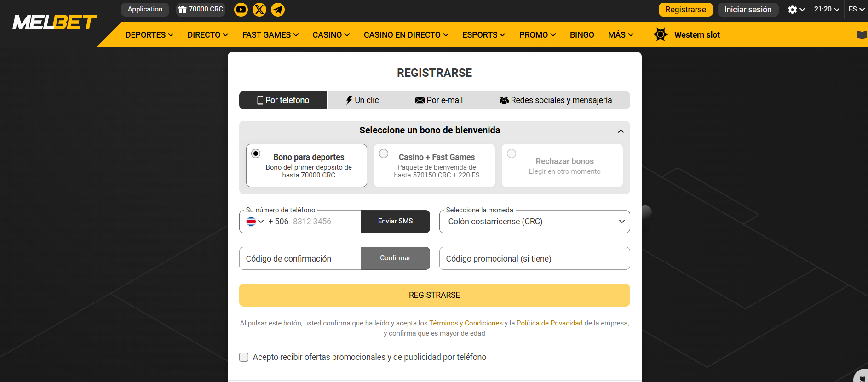This screenshot has height=382, width=868.
Task: Open the currency selection dropdown
Action: click(x=535, y=222)
